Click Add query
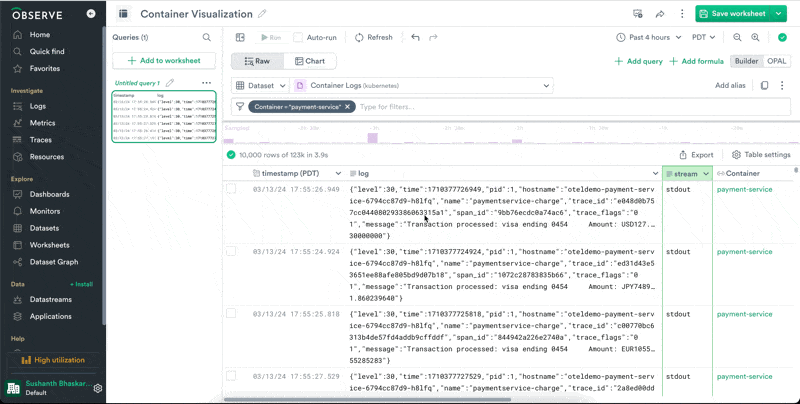 (x=638, y=61)
